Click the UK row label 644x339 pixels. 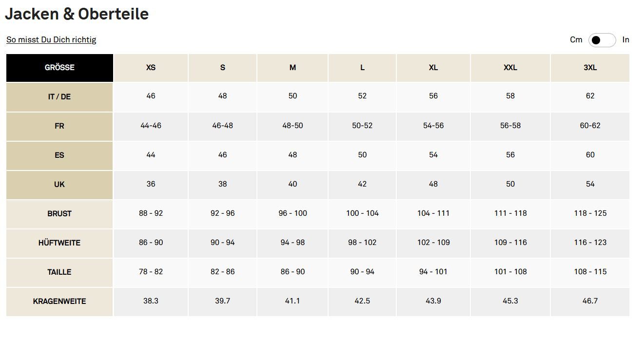pyautogui.click(x=59, y=185)
